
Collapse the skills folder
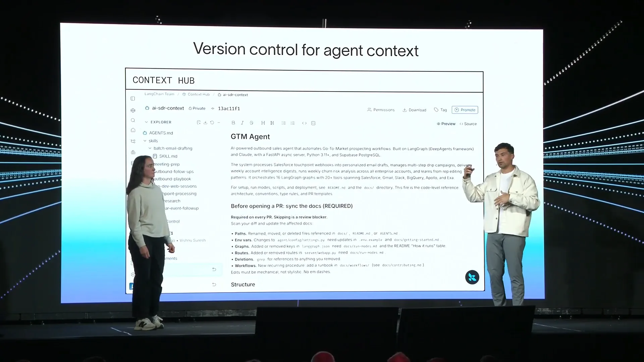point(145,141)
